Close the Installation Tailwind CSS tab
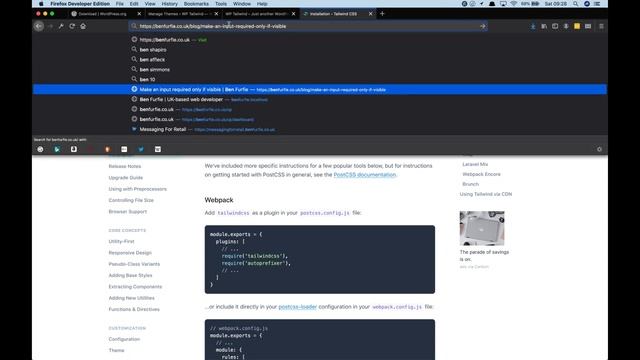640x360 pixels. (370, 13)
